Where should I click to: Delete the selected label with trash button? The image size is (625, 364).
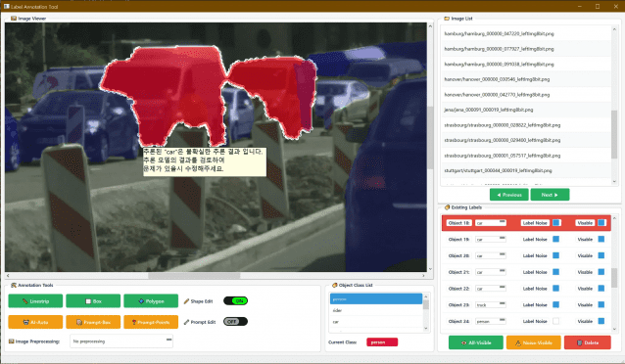click(588, 342)
